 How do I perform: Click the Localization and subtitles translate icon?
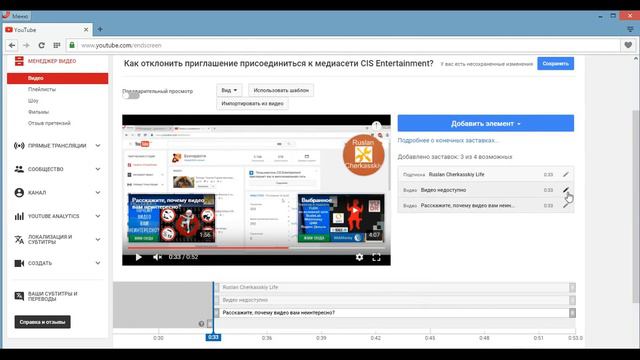pos(19,240)
